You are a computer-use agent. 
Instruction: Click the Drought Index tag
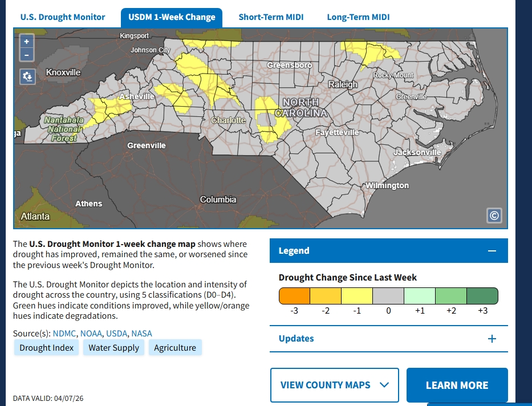point(47,348)
